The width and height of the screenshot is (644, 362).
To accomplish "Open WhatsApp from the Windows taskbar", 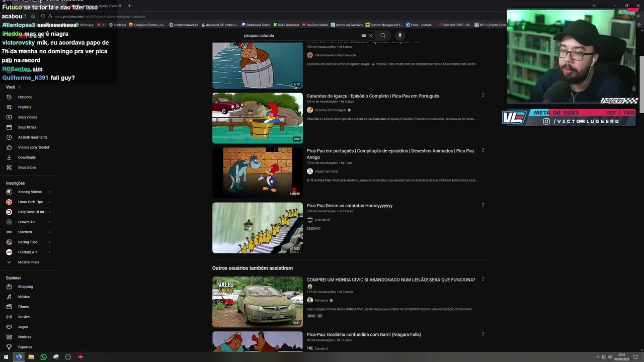I will [x=43, y=357].
